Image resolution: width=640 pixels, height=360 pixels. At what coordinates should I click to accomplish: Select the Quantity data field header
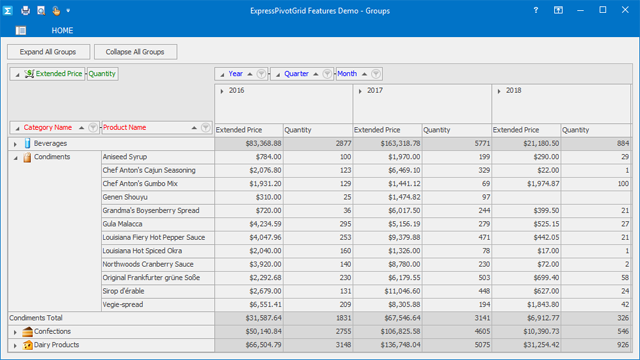pyautogui.click(x=102, y=74)
